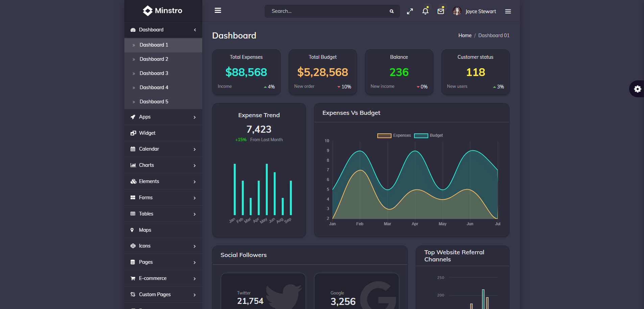The image size is (644, 309).
Task: Click the Twitter bird icon in followers card
Action: click(284, 296)
